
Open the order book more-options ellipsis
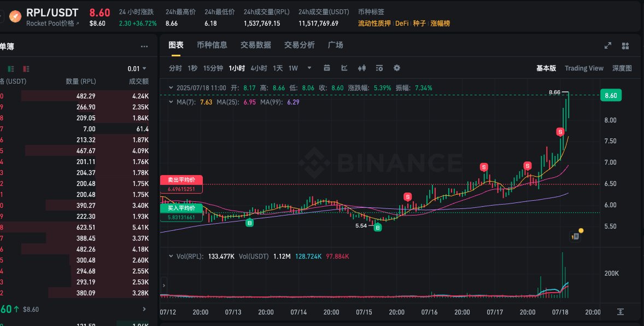click(144, 46)
